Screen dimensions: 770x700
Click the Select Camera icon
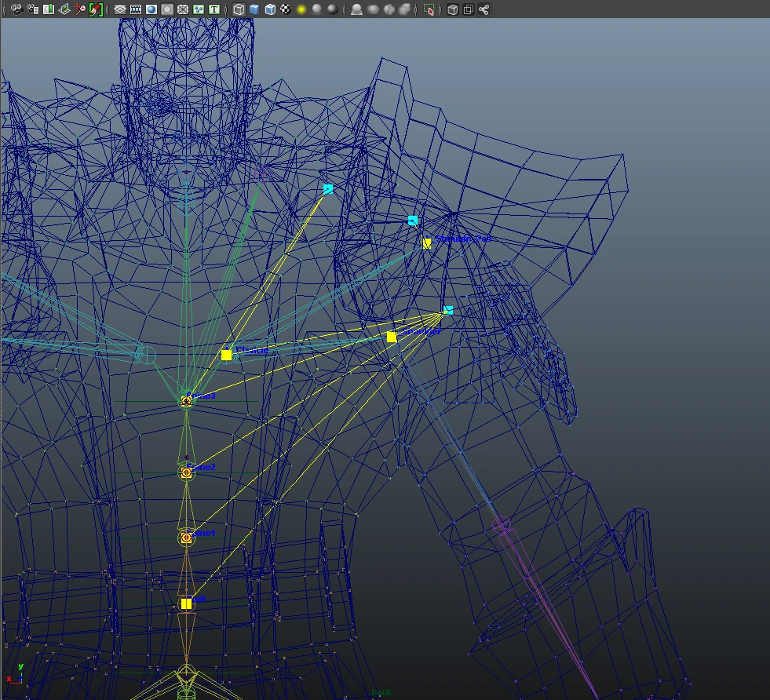pos(16,9)
